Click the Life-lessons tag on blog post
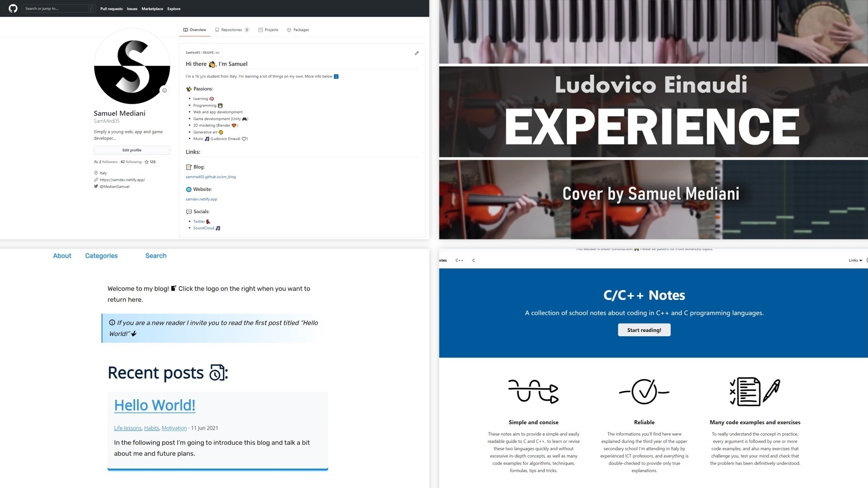868x488 pixels. point(127,428)
